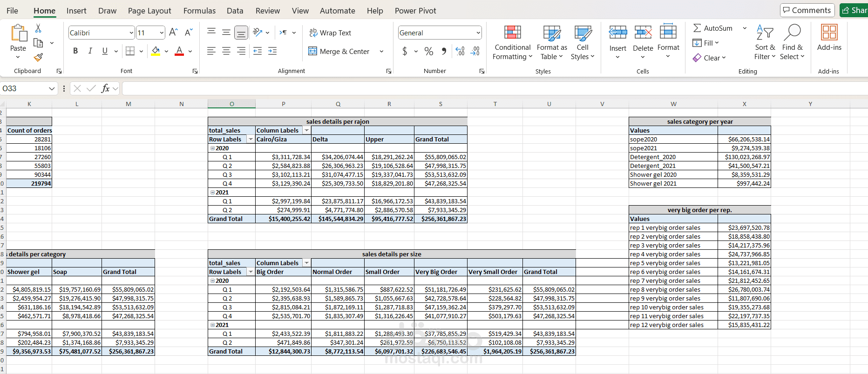The width and height of the screenshot is (868, 374).
Task: Click the Increase Font Size icon
Action: tap(173, 33)
